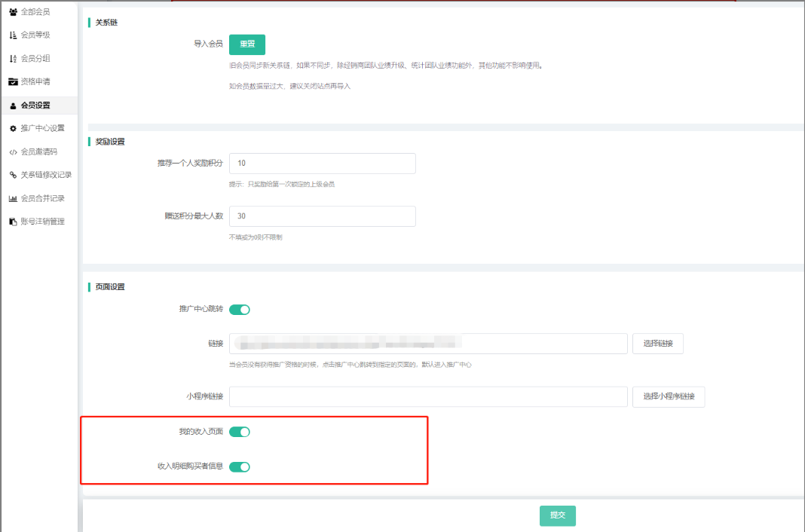
Task: Toggle the 推广中心跳转 switch
Action: tap(240, 310)
